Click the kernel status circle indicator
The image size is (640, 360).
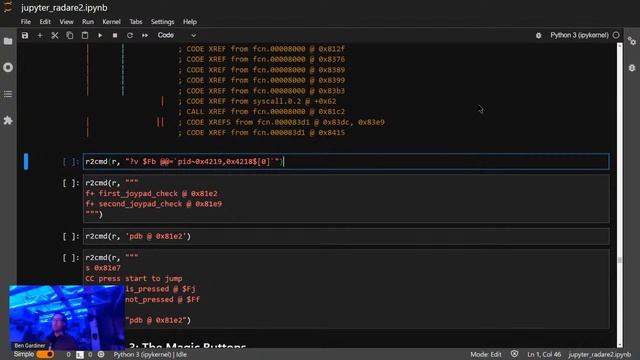(x=616, y=35)
